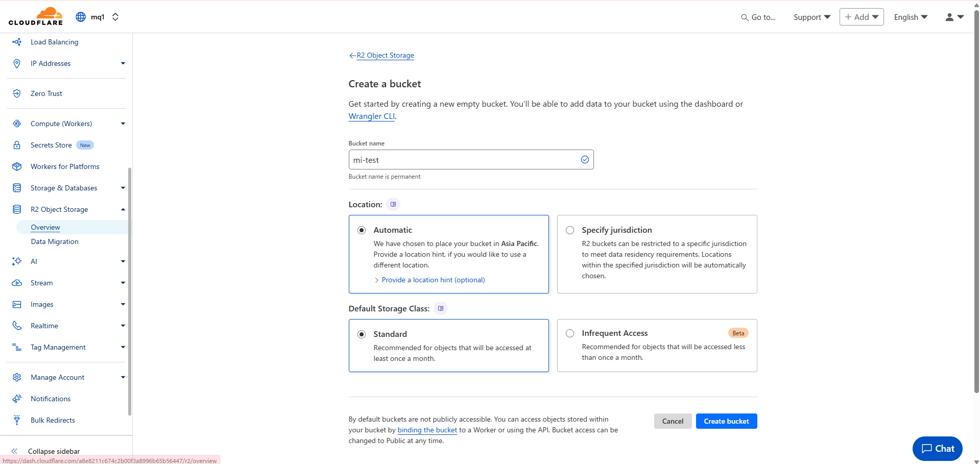Expand the Images menu arrow
This screenshot has width=980, height=464.
(123, 304)
